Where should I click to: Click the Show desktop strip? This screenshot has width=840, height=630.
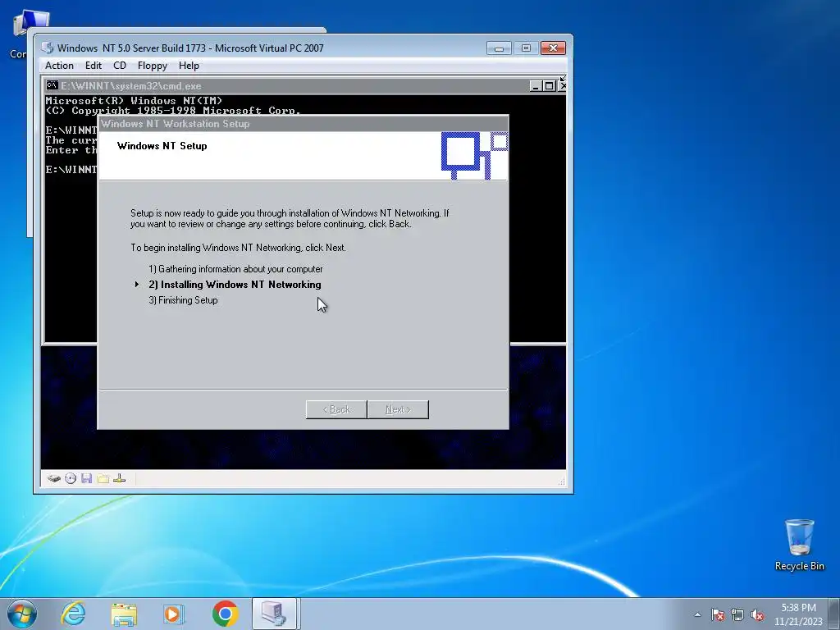point(834,614)
